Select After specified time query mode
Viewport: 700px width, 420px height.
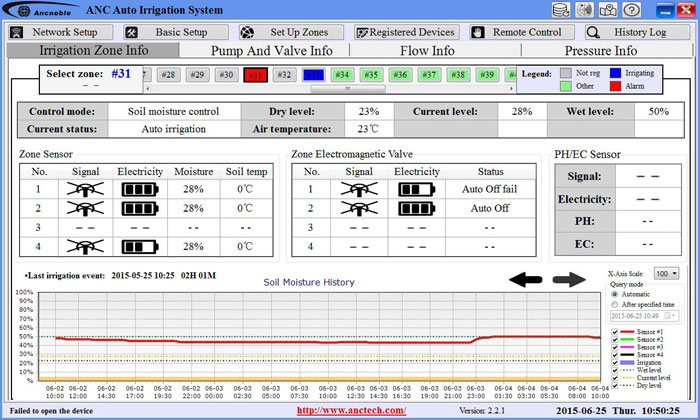(615, 304)
